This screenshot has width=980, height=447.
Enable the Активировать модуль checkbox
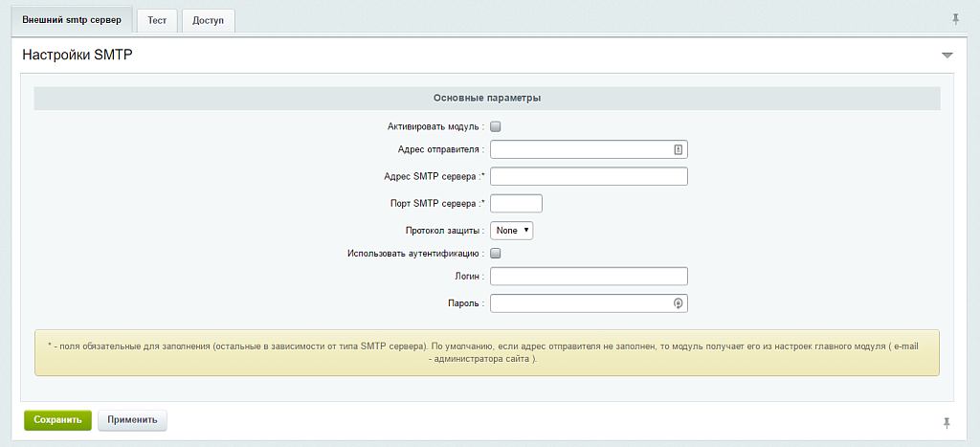[496, 126]
